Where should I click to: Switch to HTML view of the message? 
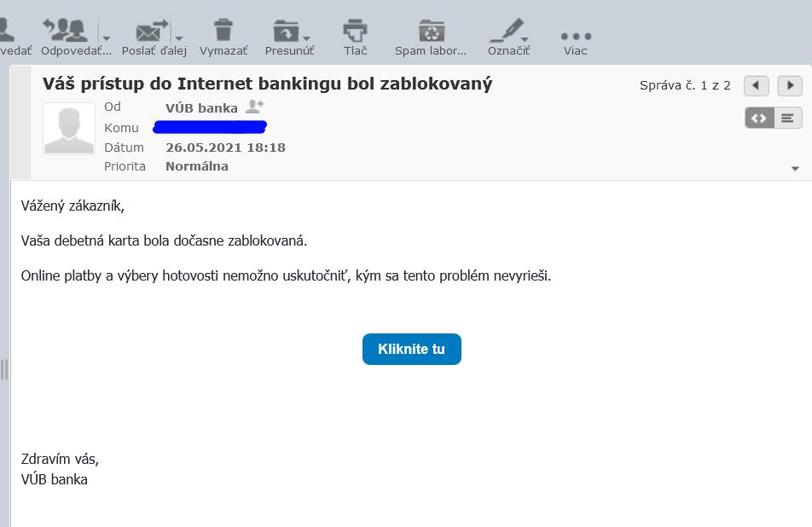(x=759, y=118)
